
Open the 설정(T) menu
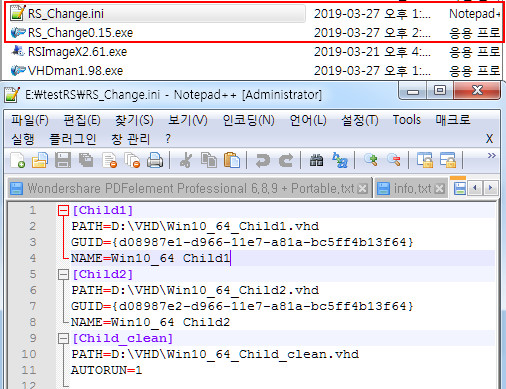pyautogui.click(x=360, y=120)
